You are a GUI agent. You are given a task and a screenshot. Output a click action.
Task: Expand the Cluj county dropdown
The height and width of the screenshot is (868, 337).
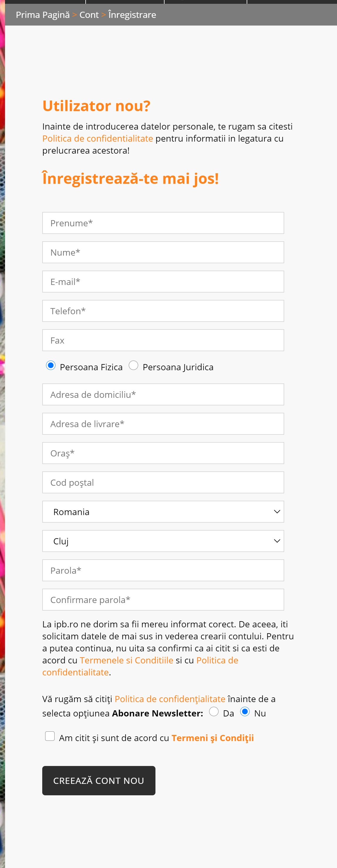(x=163, y=541)
